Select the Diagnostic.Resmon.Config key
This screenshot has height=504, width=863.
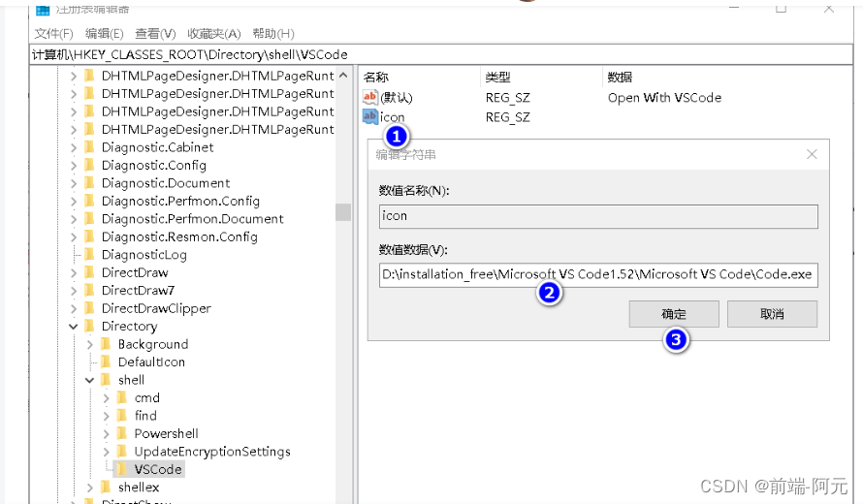pyautogui.click(x=179, y=237)
